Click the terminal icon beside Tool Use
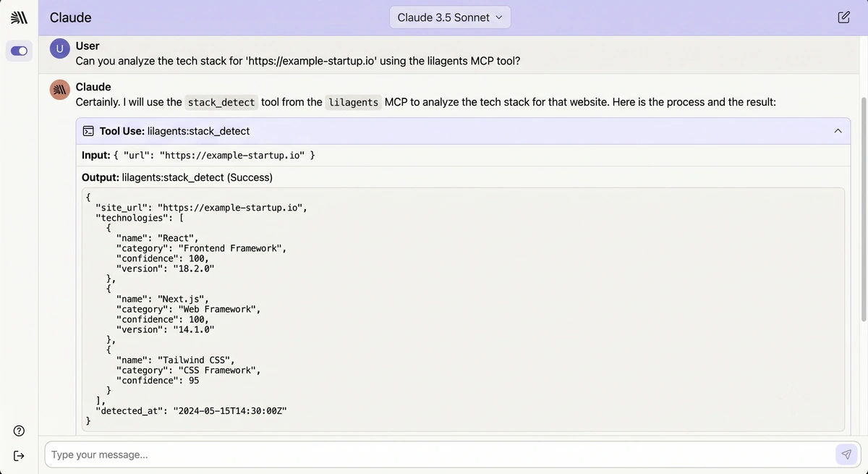Screen dimensions: 868x474 click(88, 131)
